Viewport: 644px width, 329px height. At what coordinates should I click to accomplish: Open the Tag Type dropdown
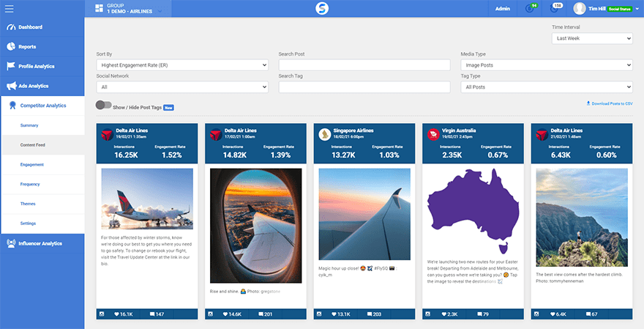547,86
